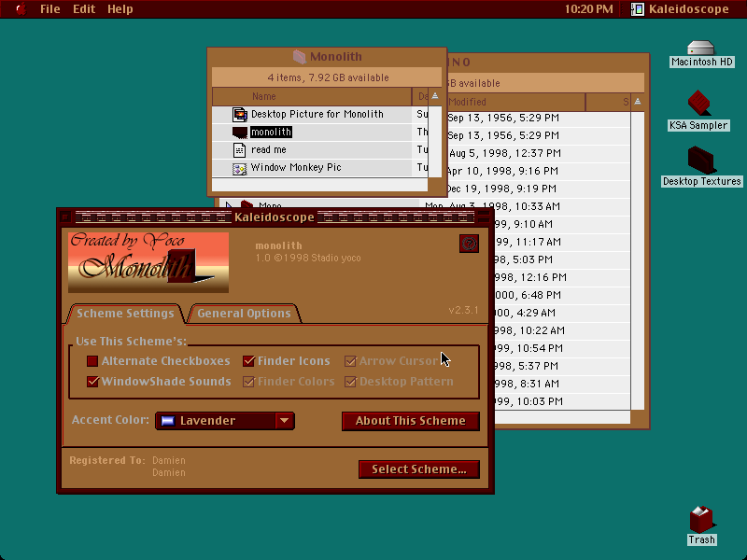The height and width of the screenshot is (560, 747).
Task: Click the highlighted monolith scheme file icon
Action: tap(240, 132)
